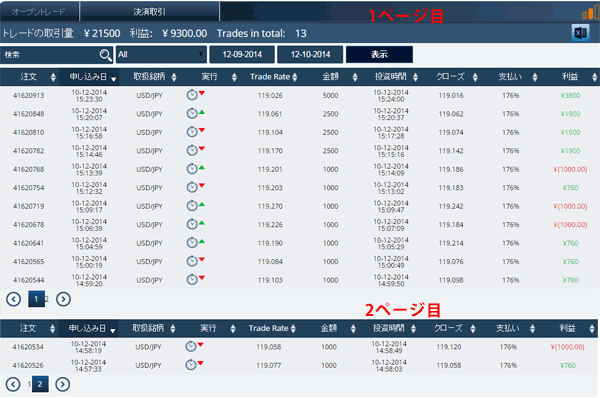This screenshot has height=398, width=600.
Task: Switch to the 決済取引 tab
Action: (x=150, y=12)
